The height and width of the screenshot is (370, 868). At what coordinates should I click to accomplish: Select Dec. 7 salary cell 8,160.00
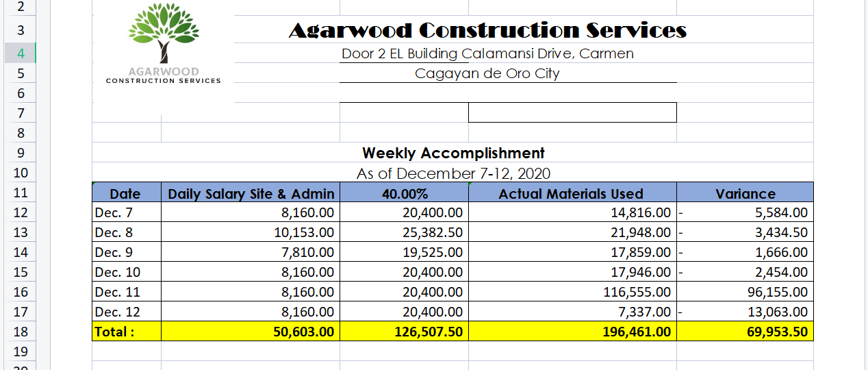251,212
